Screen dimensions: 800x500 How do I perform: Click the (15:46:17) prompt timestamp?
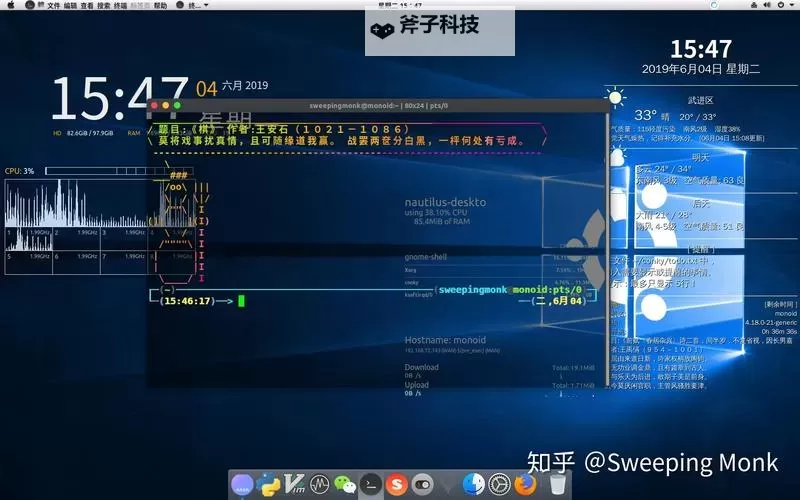pos(188,301)
